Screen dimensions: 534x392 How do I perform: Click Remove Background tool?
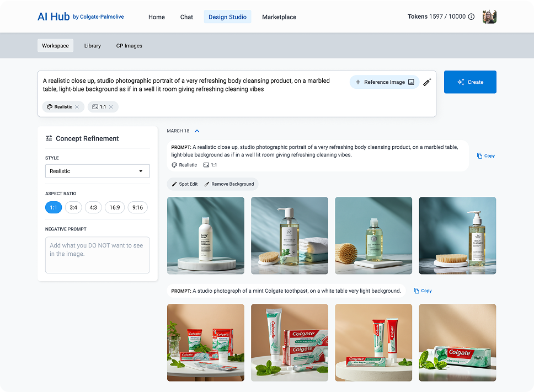(x=229, y=184)
